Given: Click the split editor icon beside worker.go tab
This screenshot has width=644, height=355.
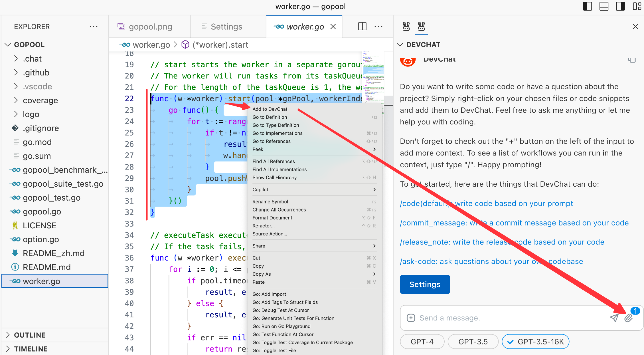Looking at the screenshot, I should point(362,26).
